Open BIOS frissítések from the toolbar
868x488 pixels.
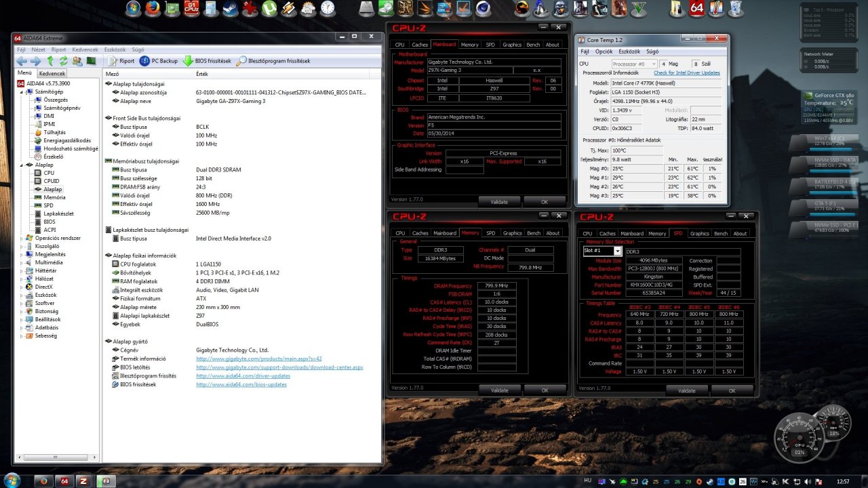[x=208, y=61]
